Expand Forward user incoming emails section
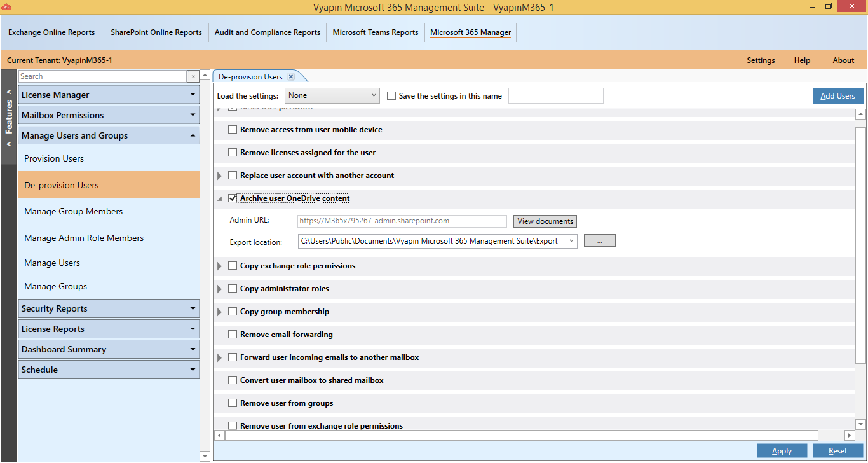The height and width of the screenshot is (463, 868). click(220, 357)
